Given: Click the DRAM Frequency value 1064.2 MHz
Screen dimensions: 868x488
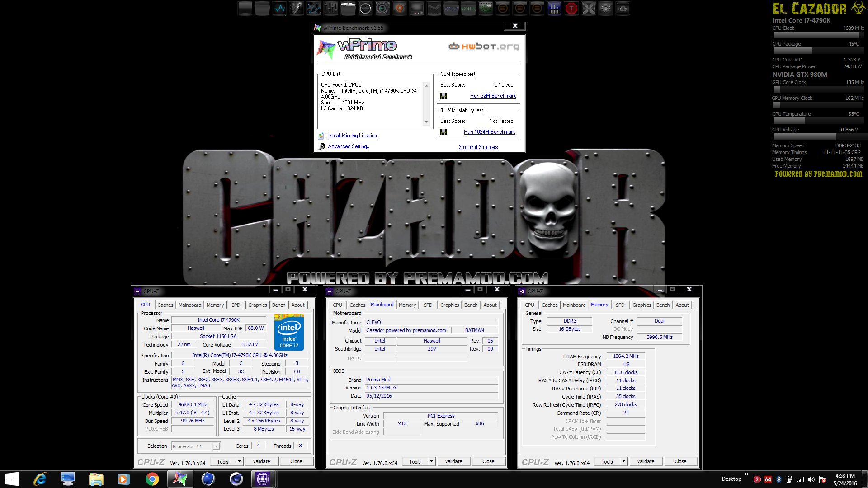Looking at the screenshot, I should pos(626,356).
